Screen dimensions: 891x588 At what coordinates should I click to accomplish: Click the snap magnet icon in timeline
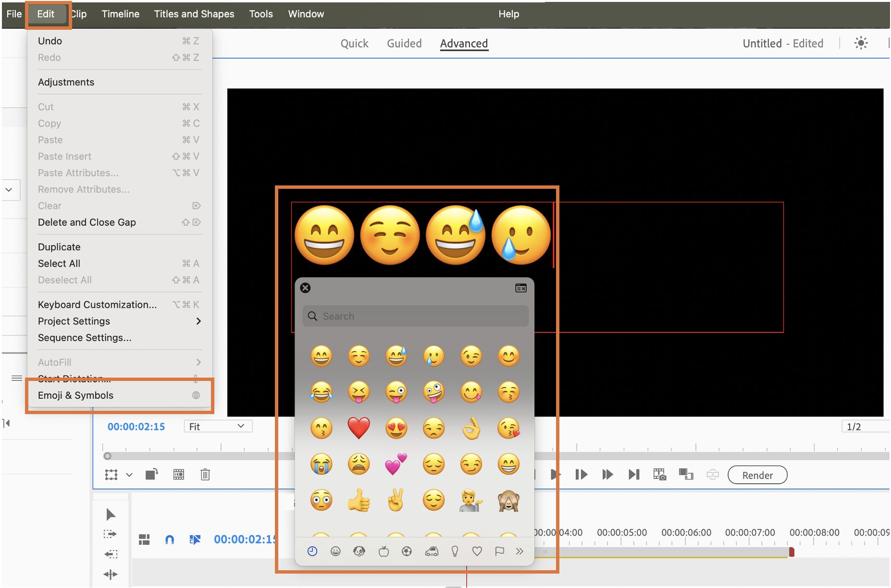(169, 539)
